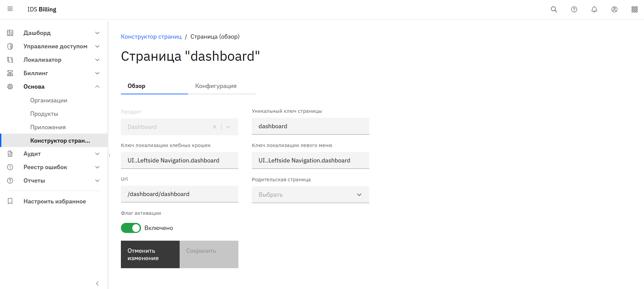The width and height of the screenshot is (644, 289).
Task: Select Организации in the sidebar
Action: (49, 100)
